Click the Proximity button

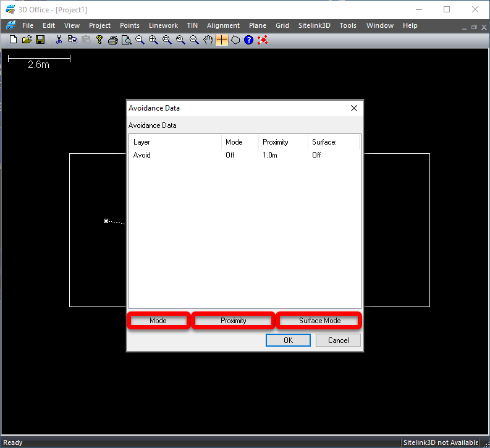click(233, 321)
